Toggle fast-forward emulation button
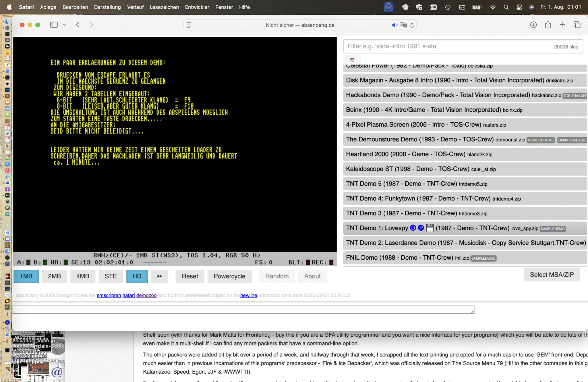The height and width of the screenshot is (382, 588). (159, 276)
